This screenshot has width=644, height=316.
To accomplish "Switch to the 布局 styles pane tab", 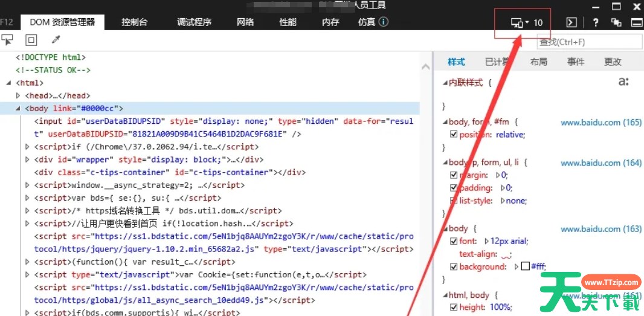I will 538,62.
